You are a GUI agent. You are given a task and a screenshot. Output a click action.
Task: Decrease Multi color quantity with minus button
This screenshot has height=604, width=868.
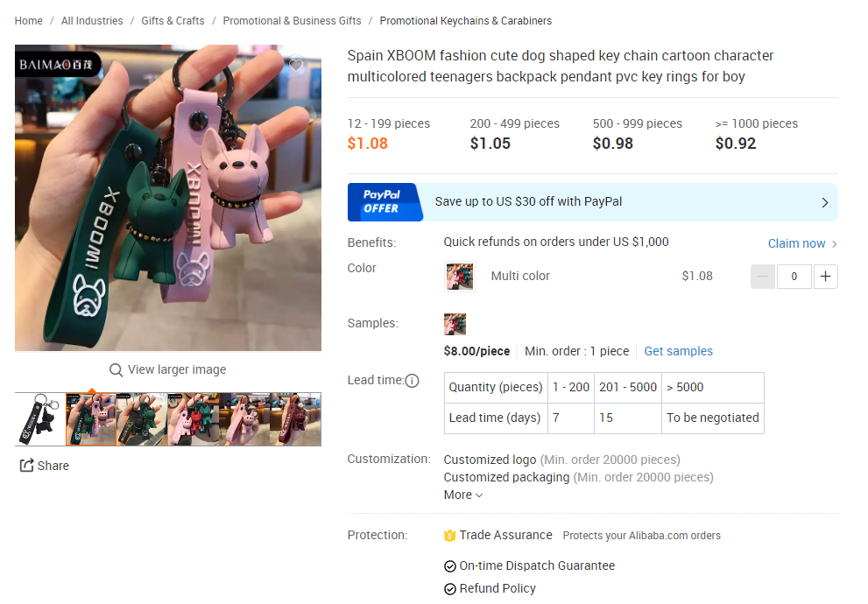(763, 277)
